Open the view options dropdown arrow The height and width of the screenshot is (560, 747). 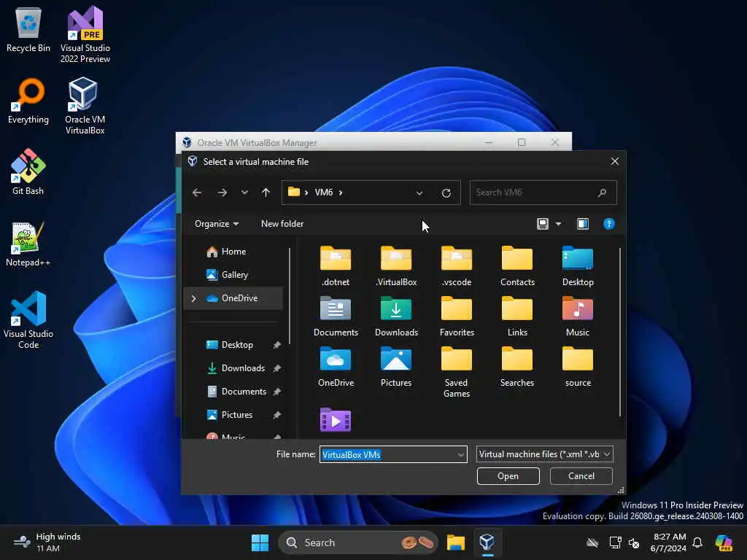tap(558, 224)
